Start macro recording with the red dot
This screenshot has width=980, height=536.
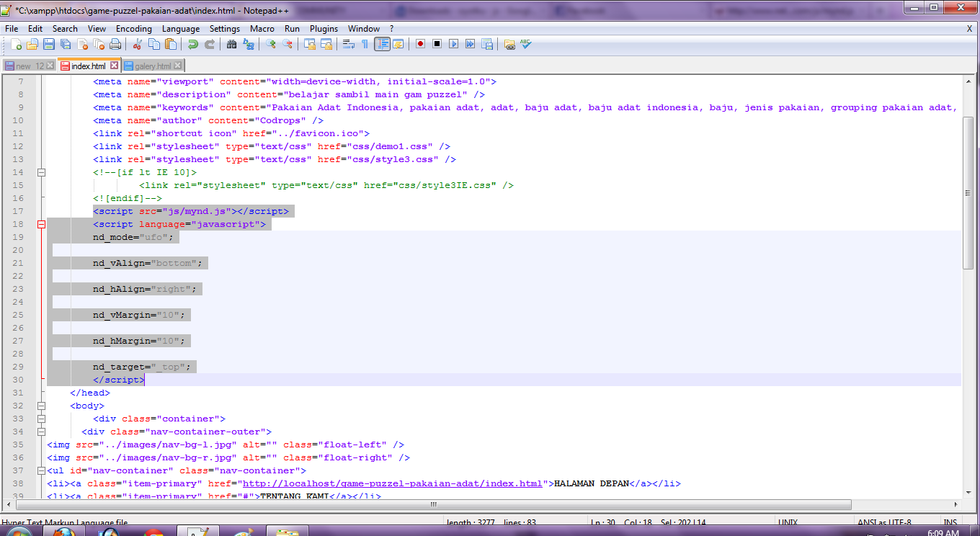420,44
